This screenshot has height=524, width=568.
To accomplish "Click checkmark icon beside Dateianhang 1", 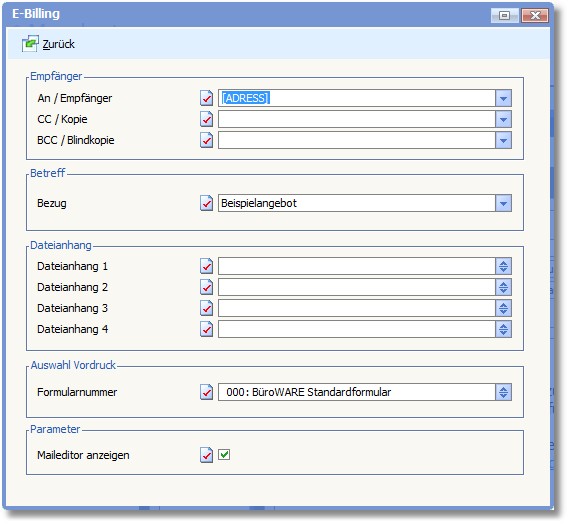I will [206, 266].
